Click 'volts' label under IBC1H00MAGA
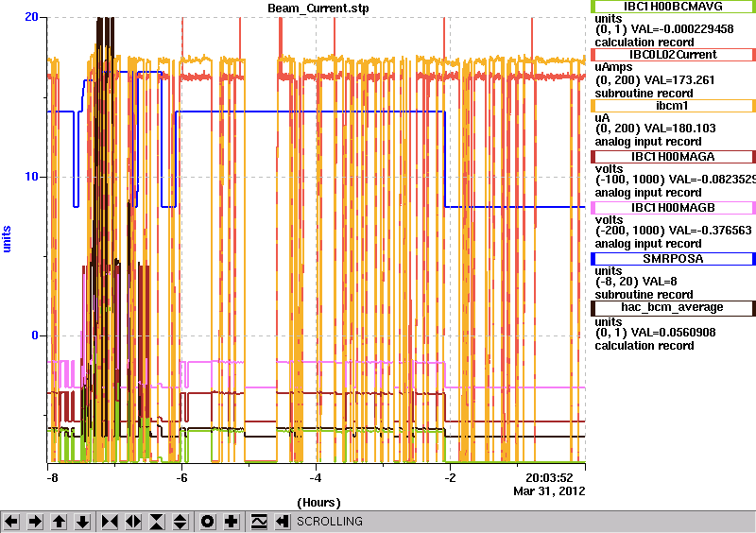The height and width of the screenshot is (533, 756). (x=609, y=169)
